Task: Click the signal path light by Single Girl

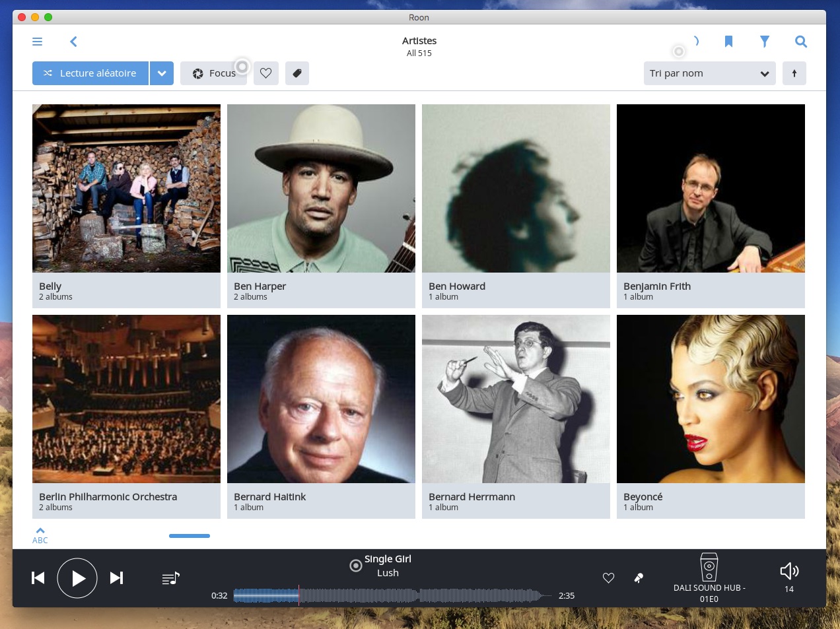Action: pos(356,566)
